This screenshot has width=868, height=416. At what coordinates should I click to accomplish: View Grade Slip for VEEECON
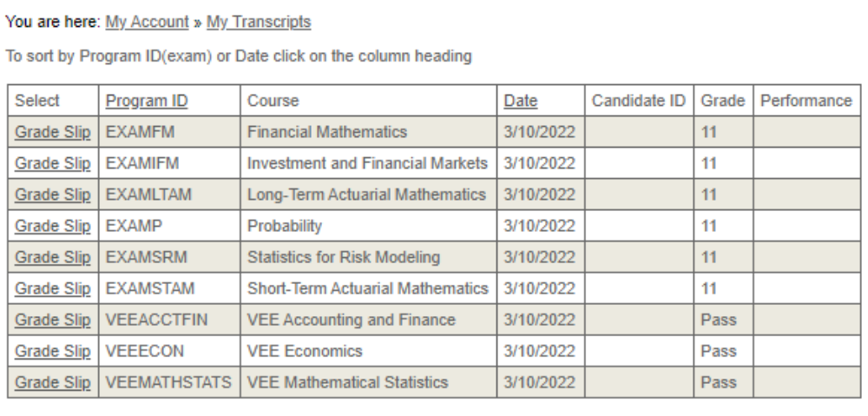coord(52,351)
